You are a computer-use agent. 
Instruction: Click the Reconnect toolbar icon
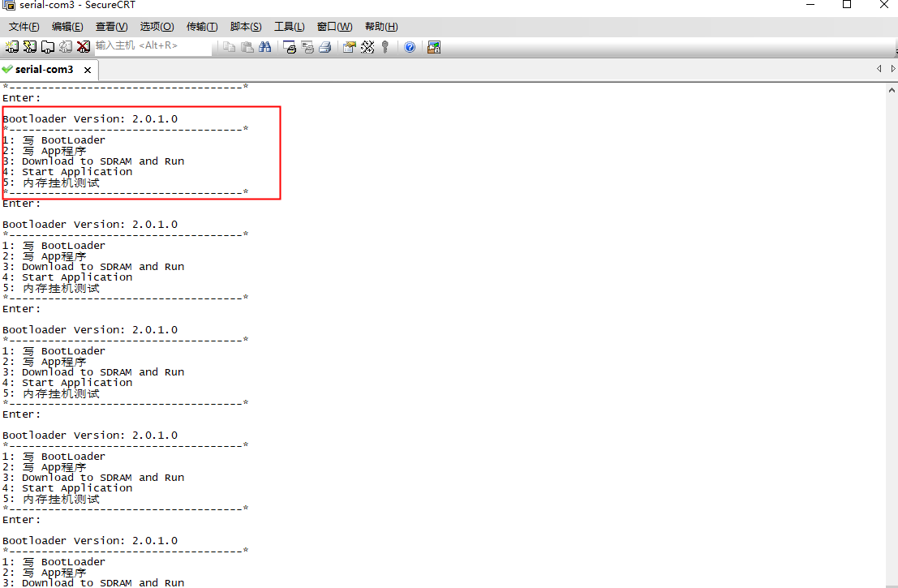[x=66, y=47]
